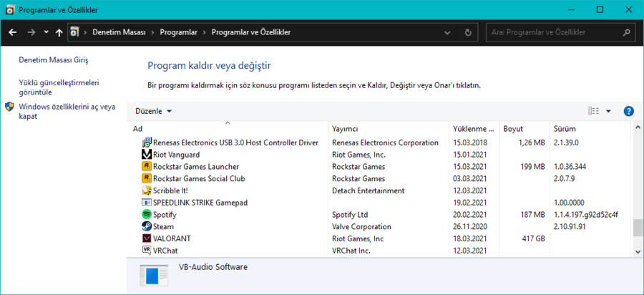
Task: Click the control panel icon in address bar
Action: click(x=74, y=32)
